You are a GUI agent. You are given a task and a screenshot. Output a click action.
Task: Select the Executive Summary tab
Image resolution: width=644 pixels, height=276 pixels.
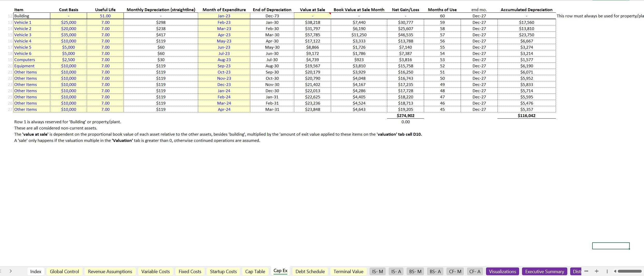pyautogui.click(x=545, y=271)
